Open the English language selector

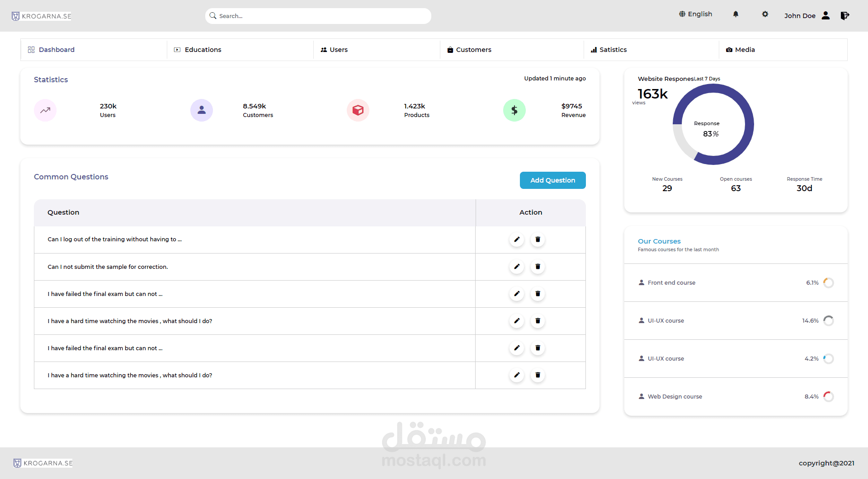tap(695, 14)
